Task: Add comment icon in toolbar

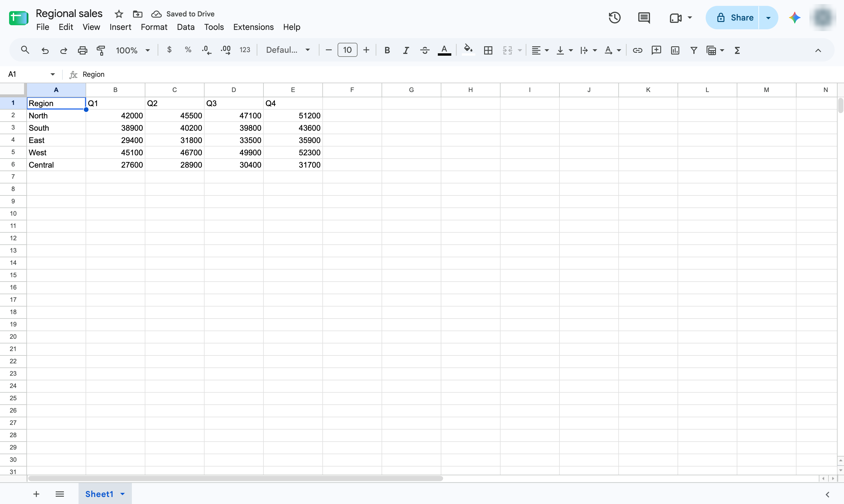Action: (656, 50)
